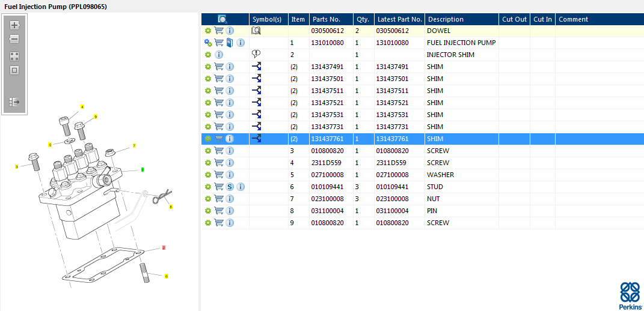Click alternative symbol for SHIM 131437531

click(256, 115)
